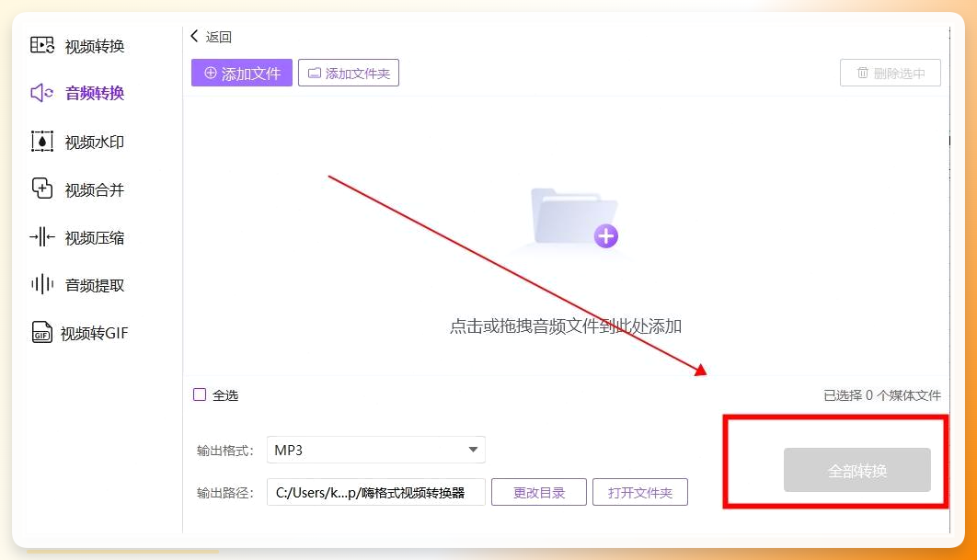Screen dimensions: 977x560
Task: Click the 点击或拖拽音频文件到此处添加 text
Action: 566,326
